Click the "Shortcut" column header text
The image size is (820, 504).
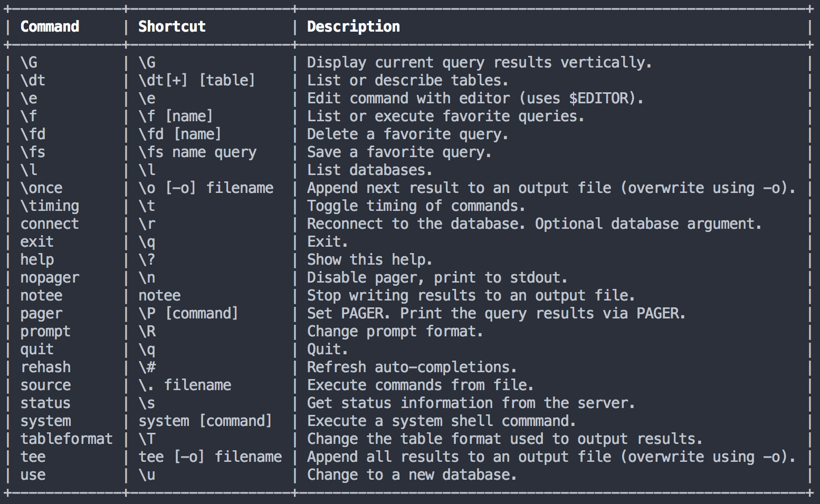pyautogui.click(x=171, y=26)
